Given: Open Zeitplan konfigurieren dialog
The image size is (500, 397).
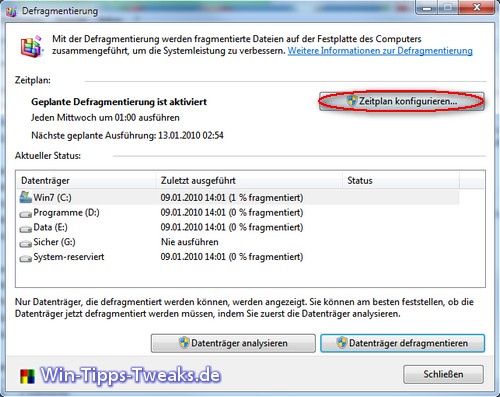Looking at the screenshot, I should tap(402, 101).
